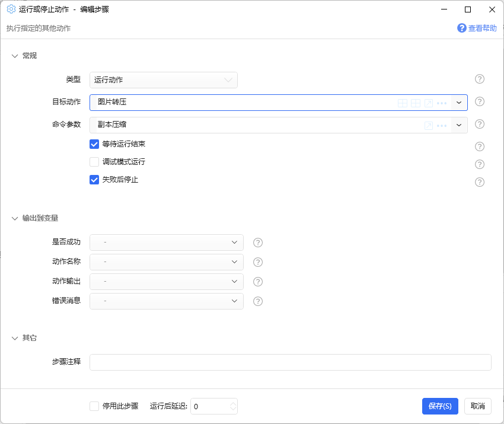Screen dimensions: 504x424
Task: Click help icon beside 错误消息 dropdown
Action: [x=258, y=301]
